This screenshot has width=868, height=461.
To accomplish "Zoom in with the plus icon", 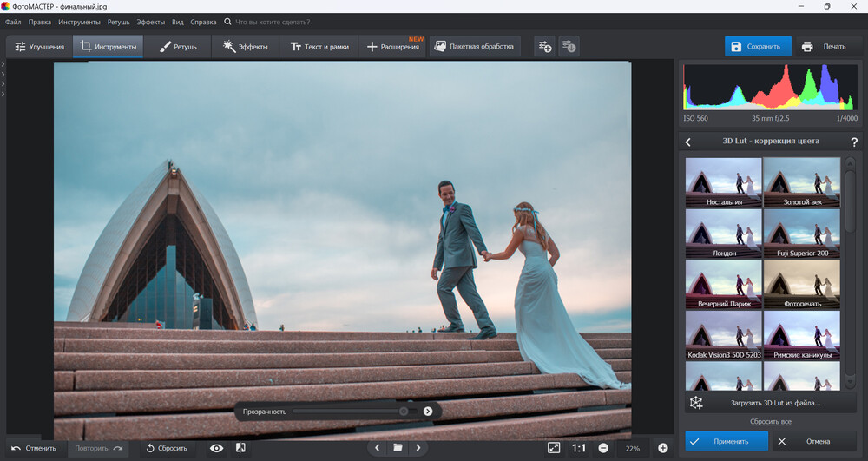I will pyautogui.click(x=663, y=448).
